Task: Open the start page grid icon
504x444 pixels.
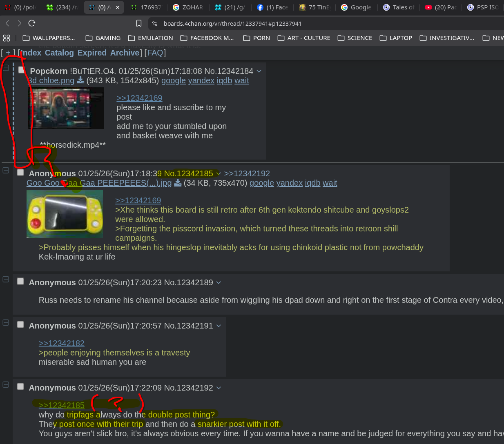Action: pos(7,38)
